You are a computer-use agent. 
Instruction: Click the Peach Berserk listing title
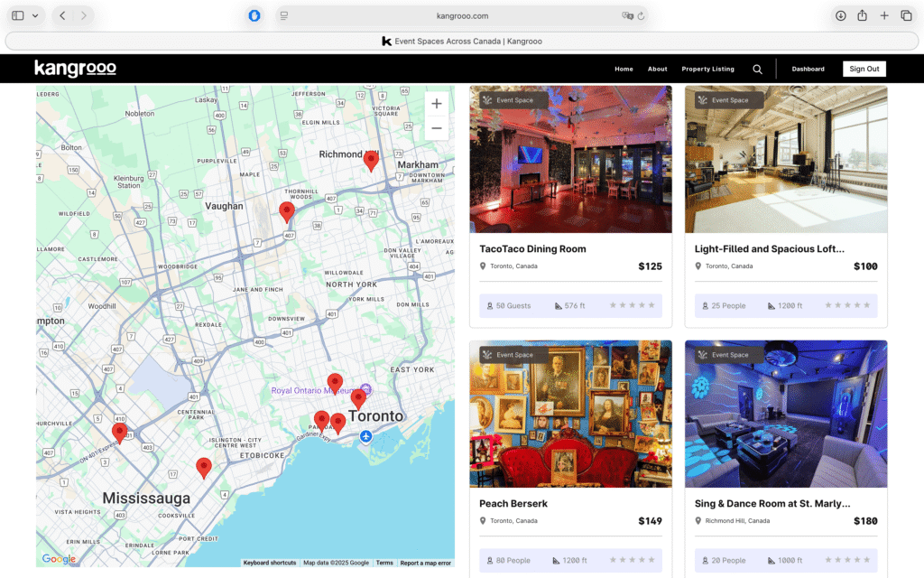(x=513, y=503)
